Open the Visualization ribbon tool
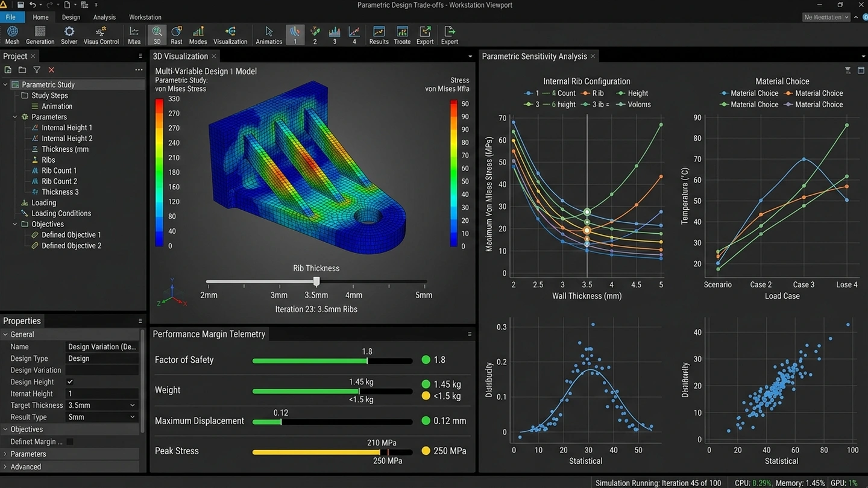This screenshot has width=868, height=488. pyautogui.click(x=230, y=36)
